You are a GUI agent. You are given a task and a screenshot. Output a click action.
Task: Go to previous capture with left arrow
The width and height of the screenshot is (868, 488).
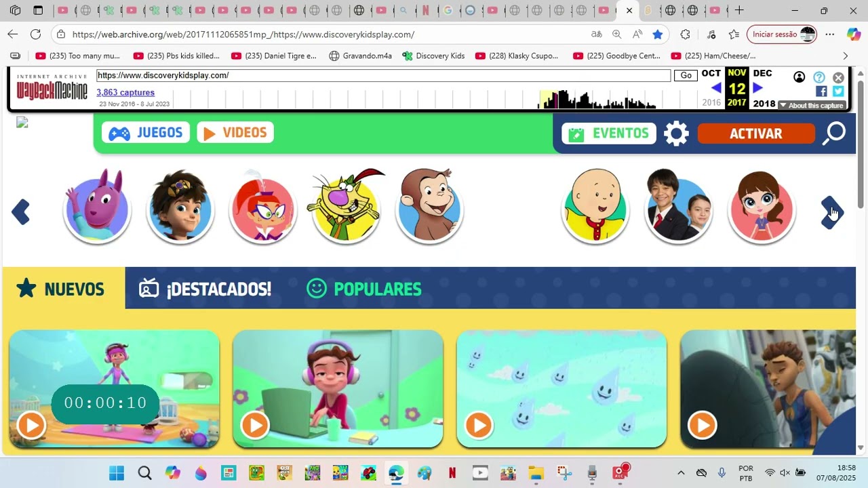(x=716, y=88)
